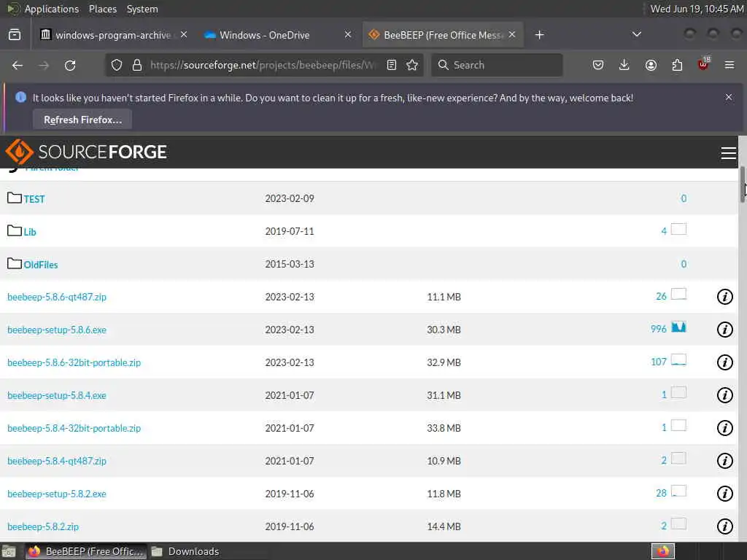Expand the list all tabs dropdown
Screen dimensions: 747x560
pyautogui.click(x=636, y=35)
